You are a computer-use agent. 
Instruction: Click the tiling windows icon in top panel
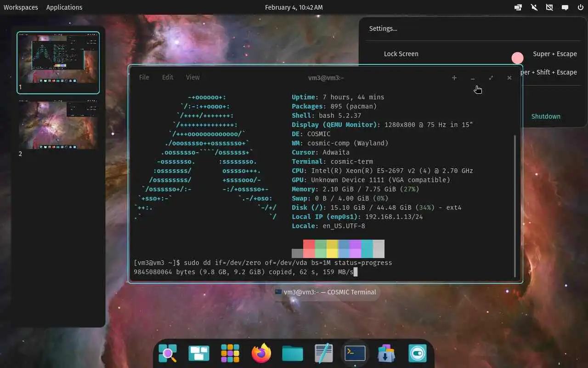coord(518,7)
